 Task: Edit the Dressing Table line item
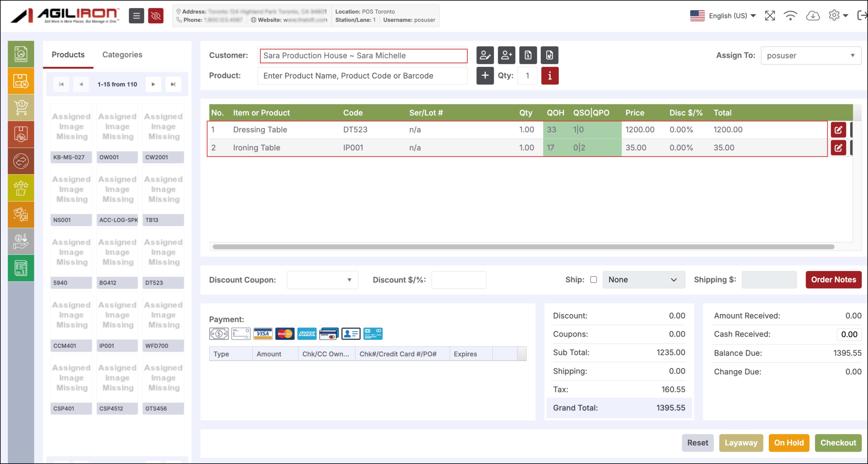click(x=838, y=130)
